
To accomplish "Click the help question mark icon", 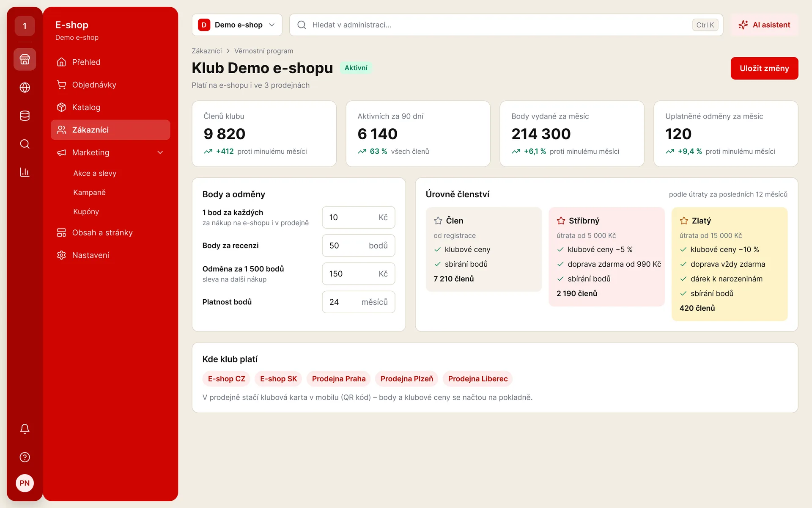I will (x=25, y=457).
